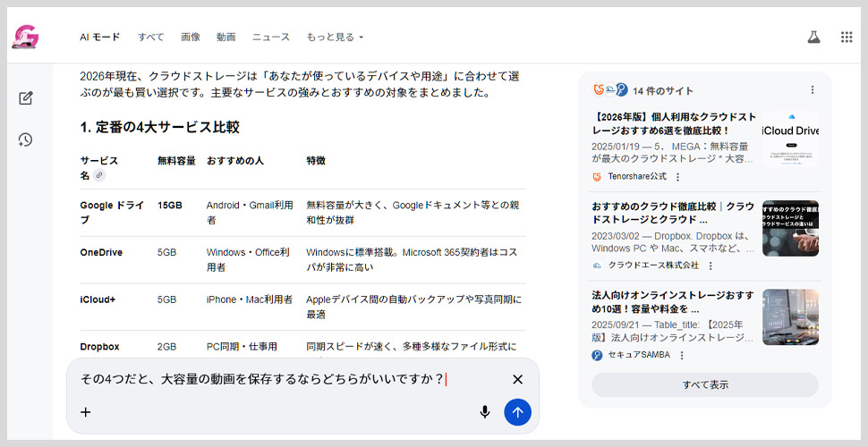Screen dimensions: 868x447
Task: Switch to the ニュース tab
Action: (271, 37)
